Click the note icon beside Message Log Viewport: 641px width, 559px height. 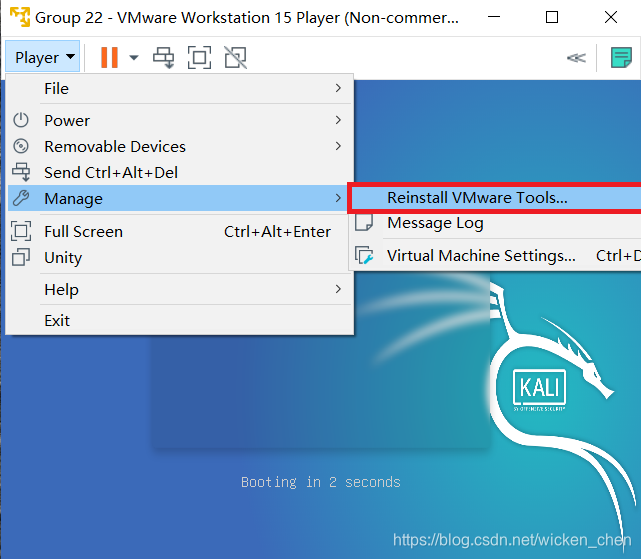(x=364, y=222)
